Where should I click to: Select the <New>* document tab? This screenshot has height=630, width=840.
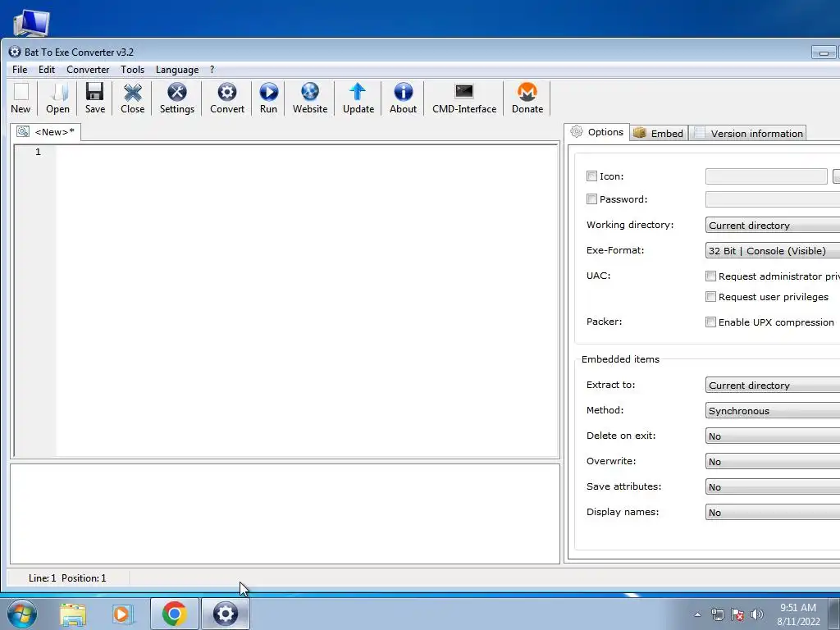coord(46,132)
